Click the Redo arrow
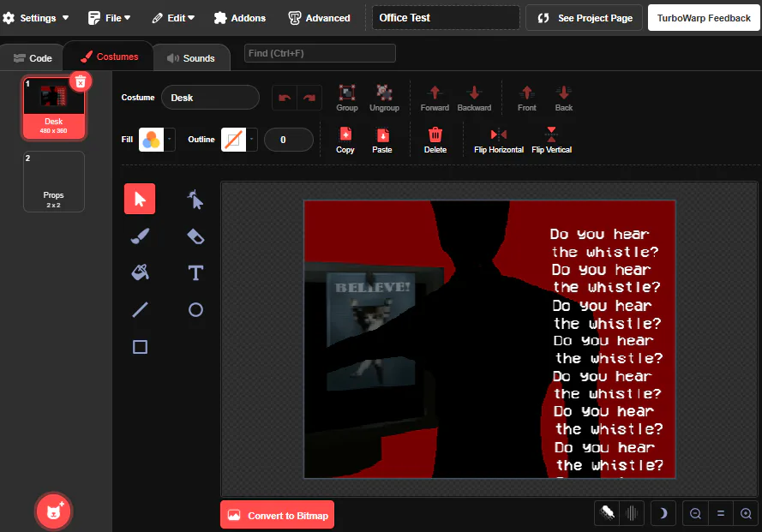This screenshot has height=532, width=762. pyautogui.click(x=309, y=98)
